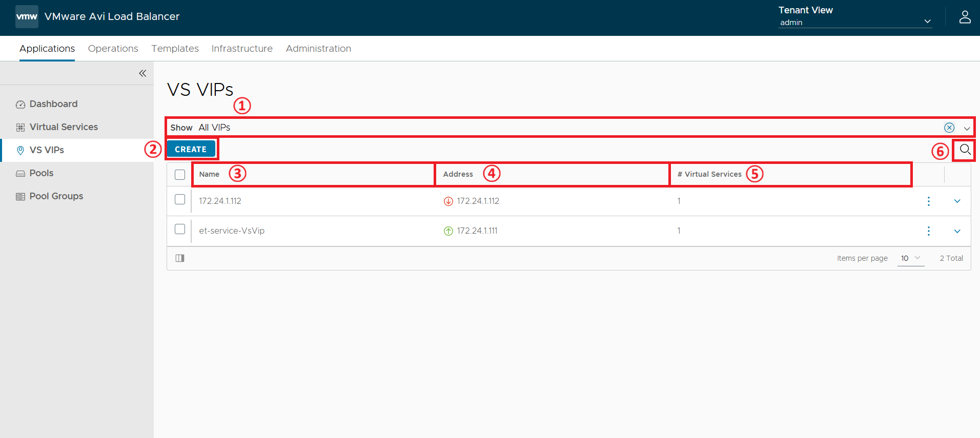Viewport: 980px width, 438px height.
Task: Sort by # Virtual Services column header
Action: (x=709, y=174)
